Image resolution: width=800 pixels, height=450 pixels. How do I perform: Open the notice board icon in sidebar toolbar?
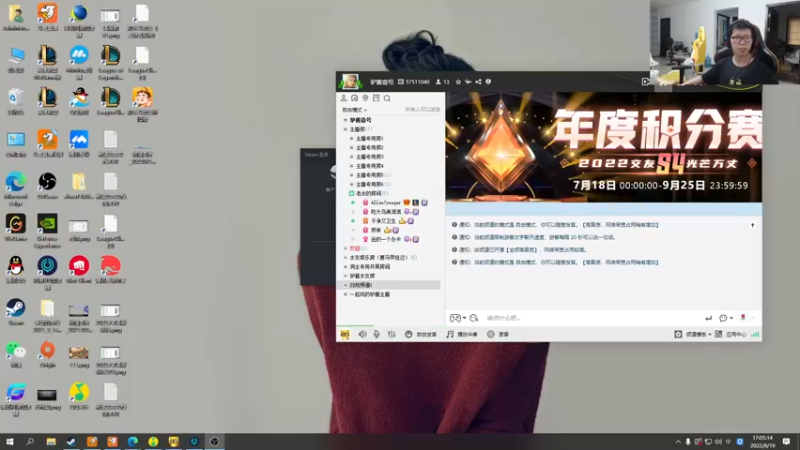(x=376, y=98)
